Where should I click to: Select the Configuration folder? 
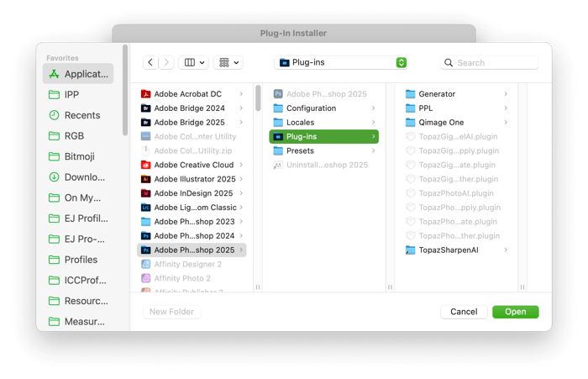pyautogui.click(x=324, y=108)
